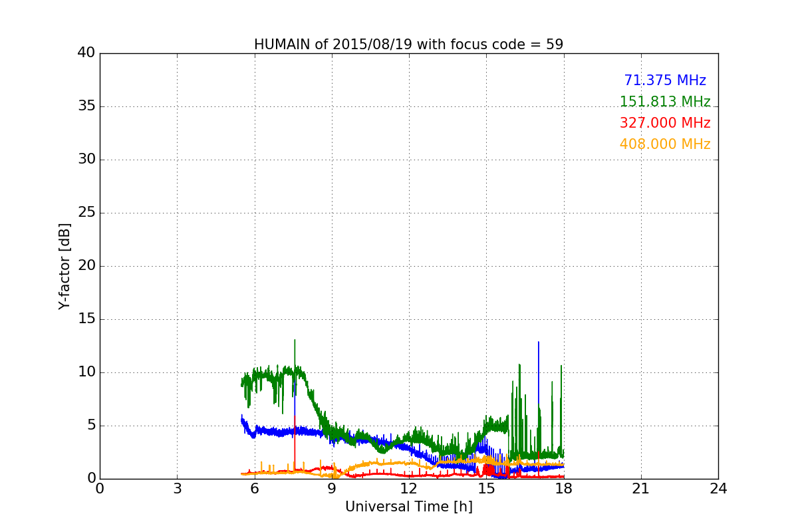The image size is (798, 532).
Task: Select the 151.813 MHz legend label
Action: click(665, 102)
